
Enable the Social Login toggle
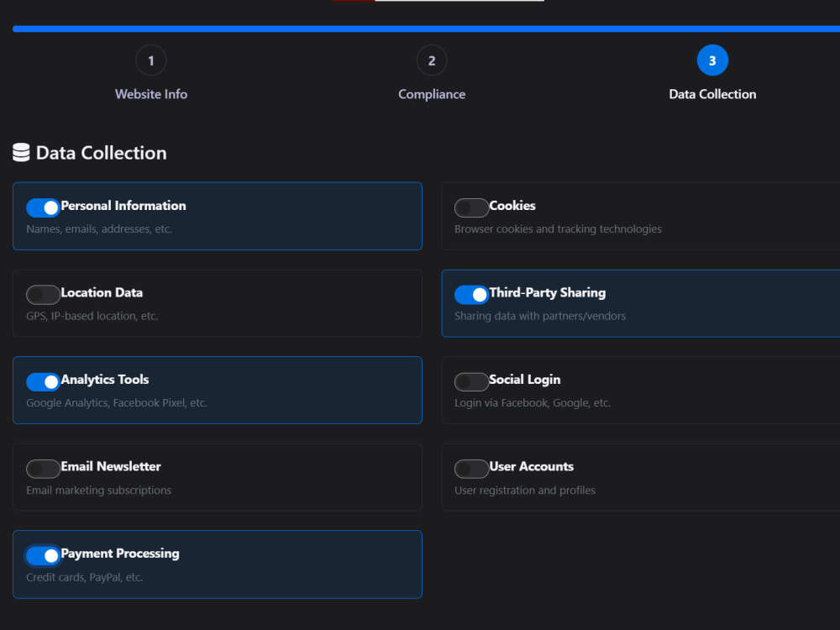coord(471,382)
